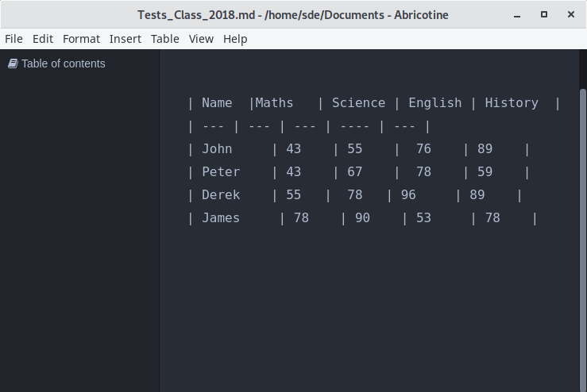
Task: Click the name Derek in the table
Action: (221, 195)
